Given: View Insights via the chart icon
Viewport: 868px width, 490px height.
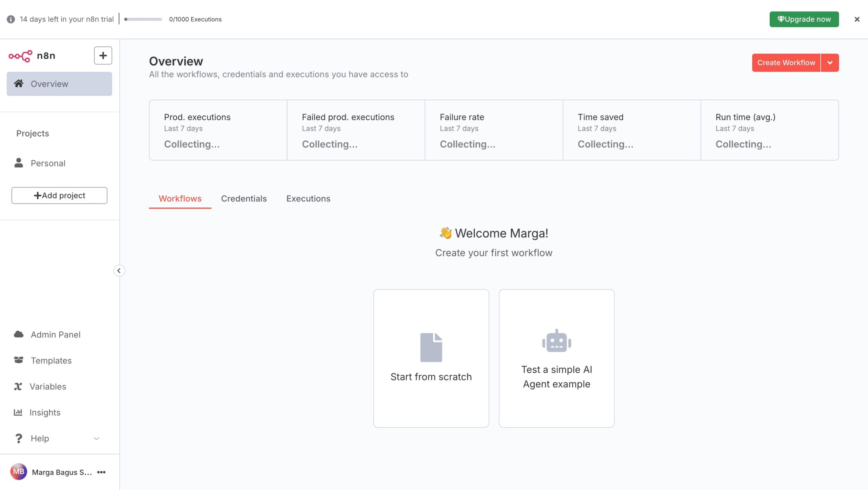Looking at the screenshot, I should click(x=19, y=412).
